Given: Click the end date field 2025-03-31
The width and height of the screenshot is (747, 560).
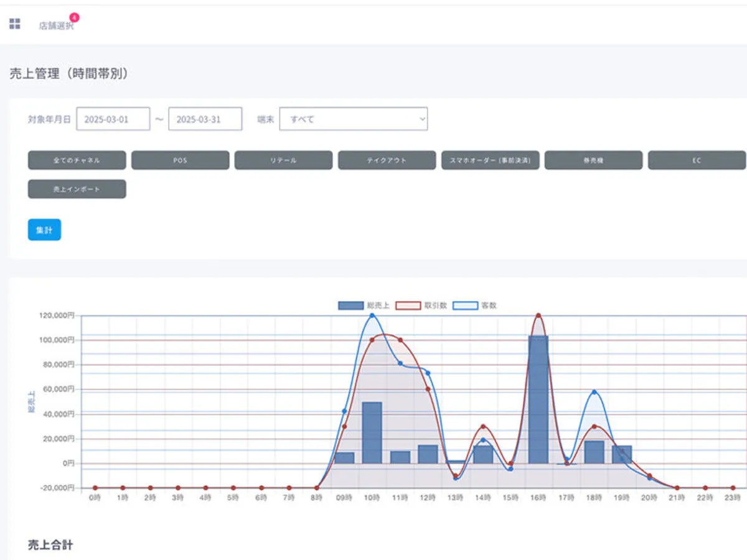Looking at the screenshot, I should (205, 119).
